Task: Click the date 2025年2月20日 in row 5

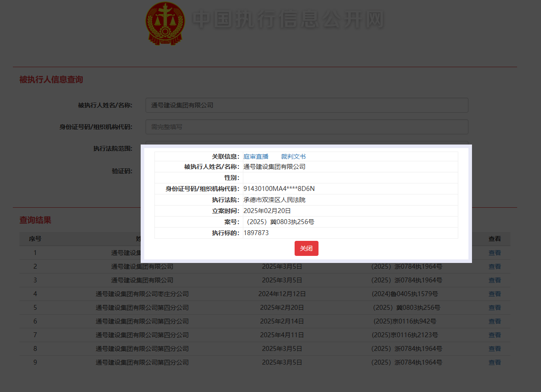Action: 282,308
